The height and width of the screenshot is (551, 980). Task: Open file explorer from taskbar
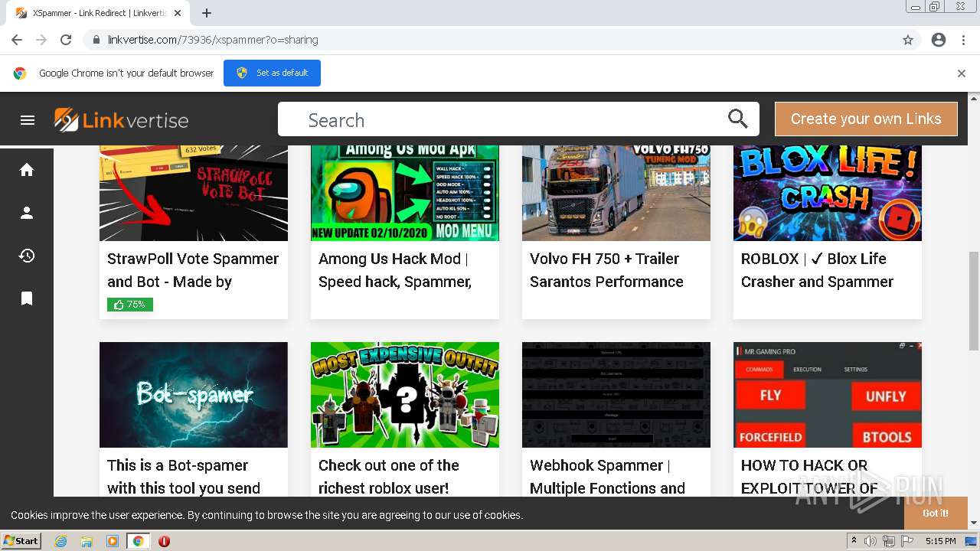(x=87, y=541)
